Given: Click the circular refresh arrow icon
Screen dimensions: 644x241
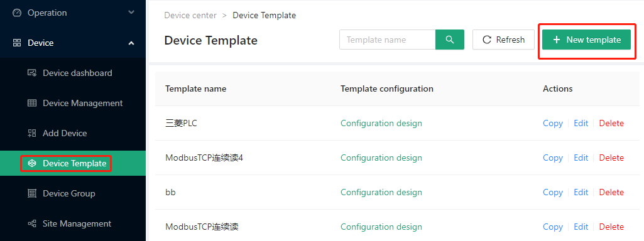Looking at the screenshot, I should pyautogui.click(x=487, y=40).
